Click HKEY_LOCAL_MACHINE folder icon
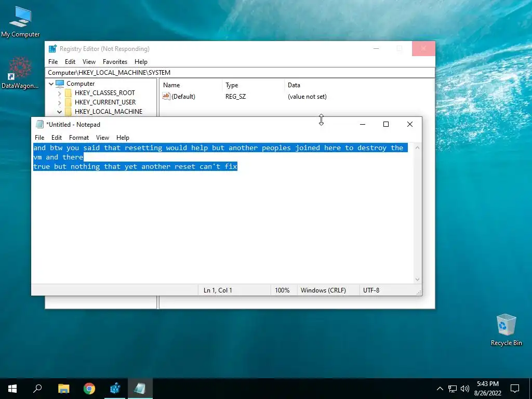 click(68, 112)
